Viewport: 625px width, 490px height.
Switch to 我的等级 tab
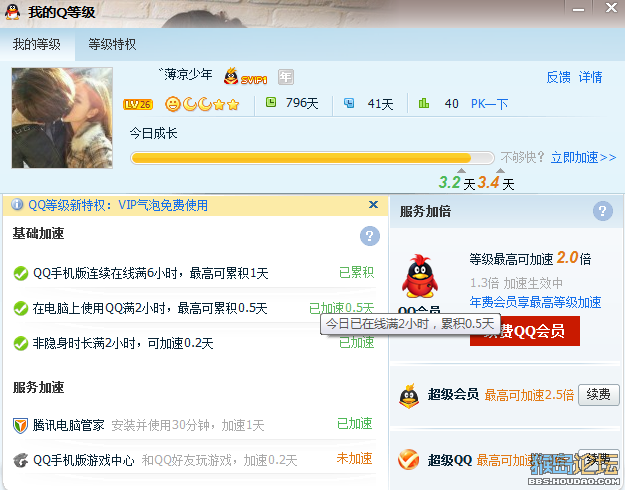[x=37, y=44]
